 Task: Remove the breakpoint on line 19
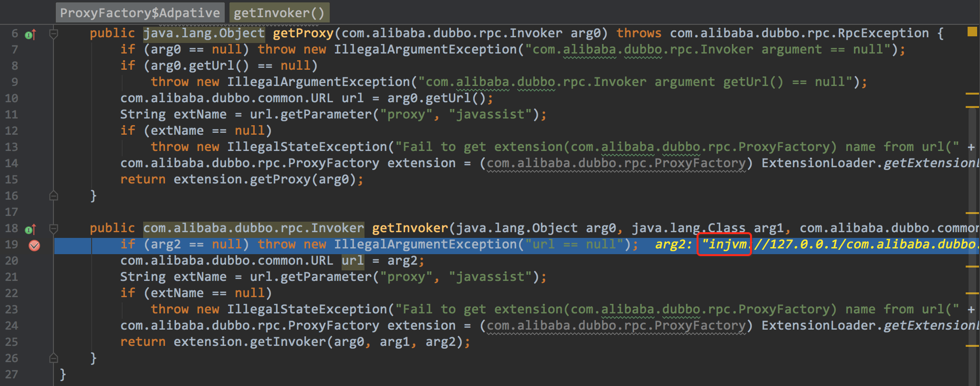pos(34,246)
